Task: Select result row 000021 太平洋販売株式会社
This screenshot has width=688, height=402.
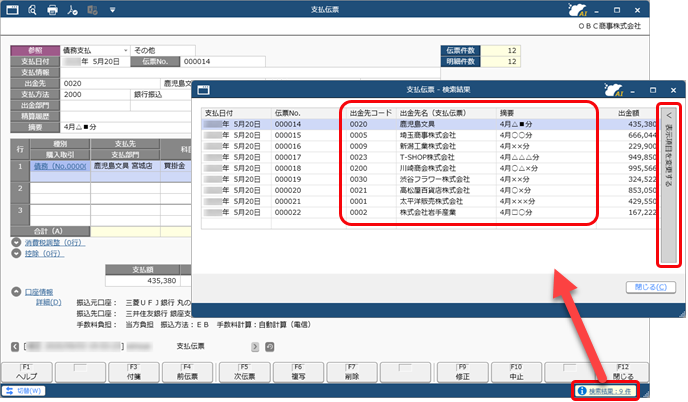Action: click(430, 201)
